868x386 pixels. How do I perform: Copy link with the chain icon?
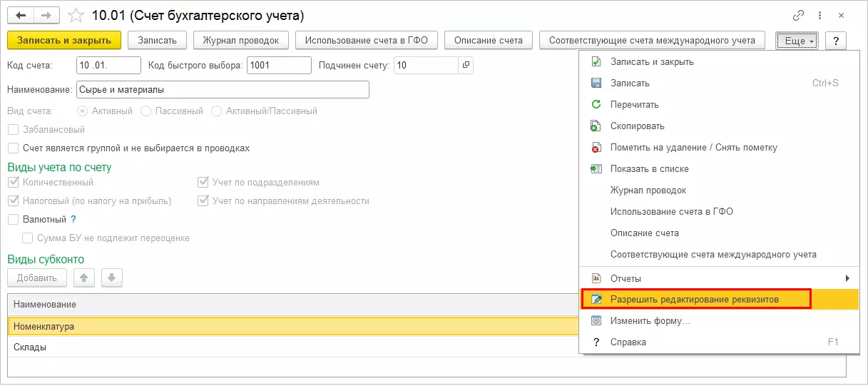[798, 15]
